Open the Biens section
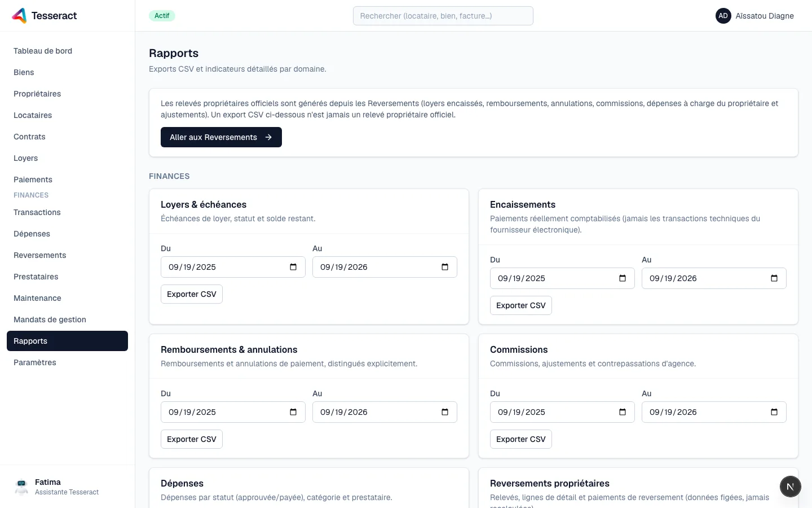This screenshot has height=508, width=812. pyautogui.click(x=67, y=72)
